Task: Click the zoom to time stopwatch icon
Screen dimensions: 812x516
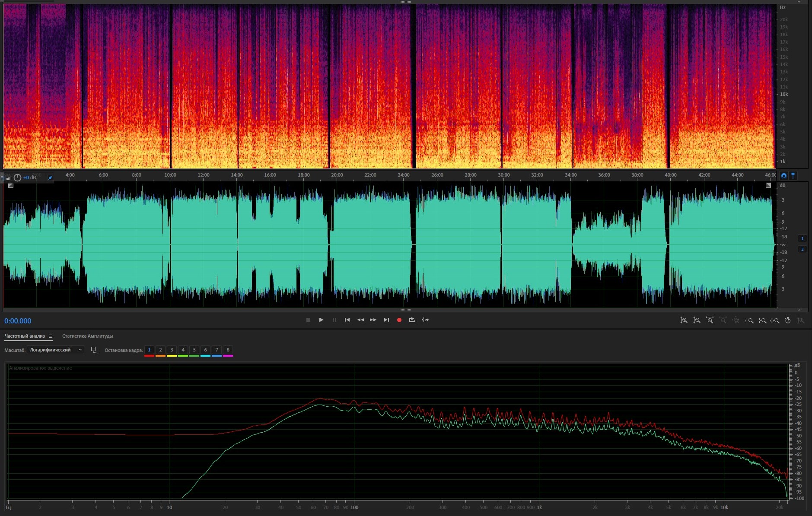Action: pos(788,320)
